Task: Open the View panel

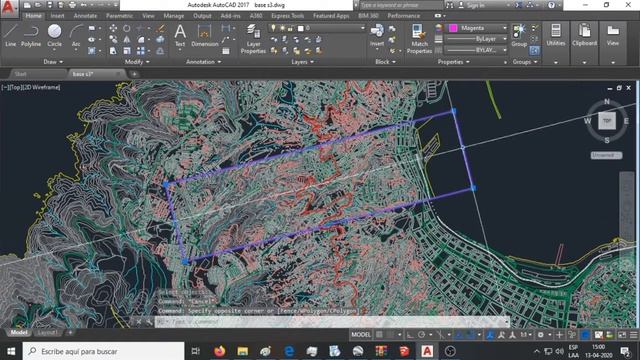Action: pos(613,36)
